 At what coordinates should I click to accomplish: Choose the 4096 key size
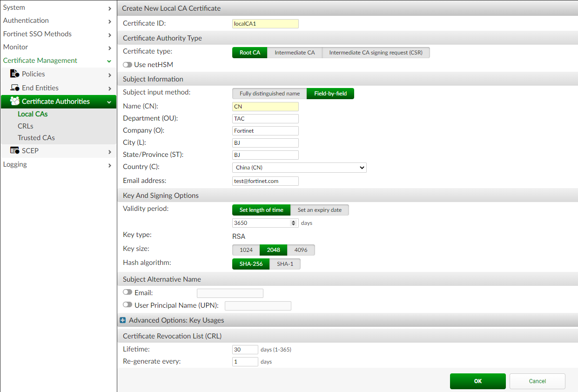(301, 250)
